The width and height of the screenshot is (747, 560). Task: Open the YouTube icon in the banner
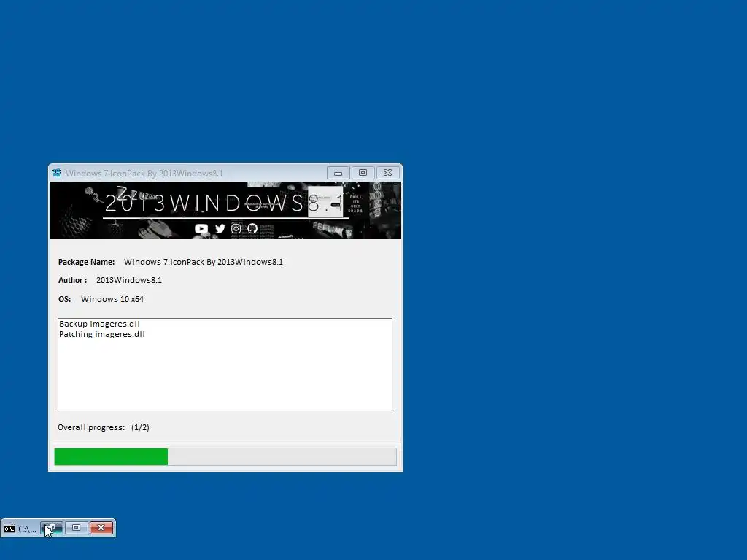[x=201, y=228]
